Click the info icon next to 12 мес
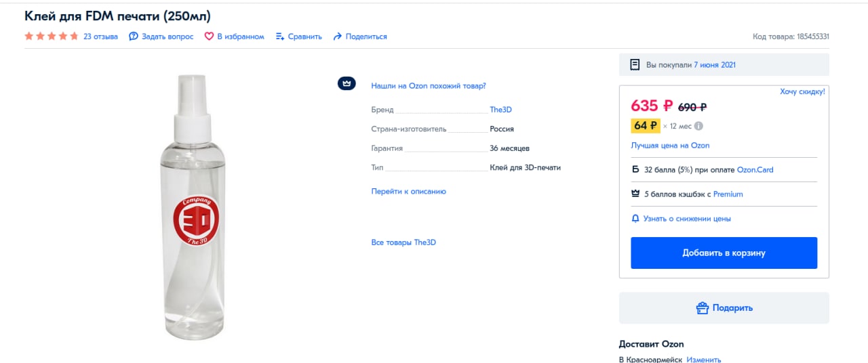The image size is (868, 363). pyautogui.click(x=698, y=126)
